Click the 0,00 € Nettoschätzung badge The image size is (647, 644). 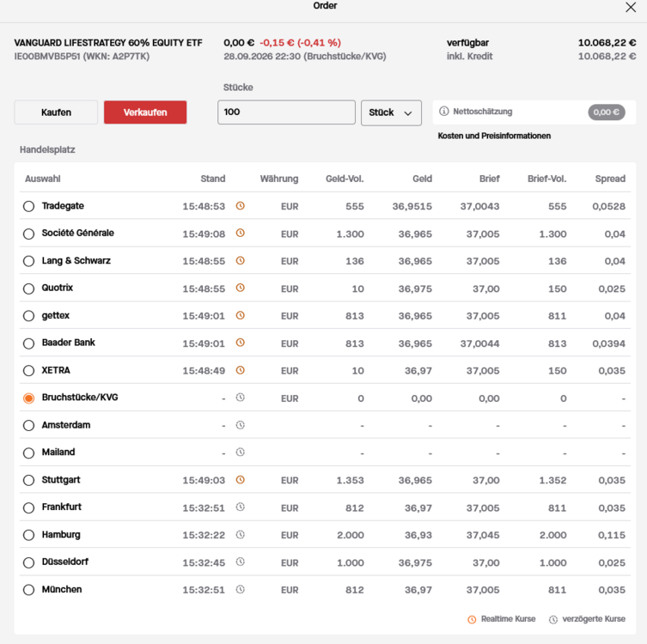[x=607, y=112]
